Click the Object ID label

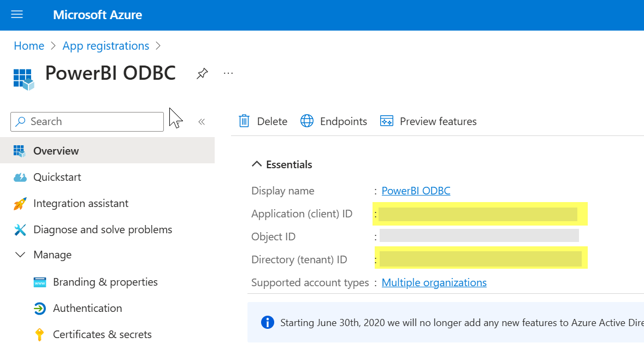coord(273,236)
